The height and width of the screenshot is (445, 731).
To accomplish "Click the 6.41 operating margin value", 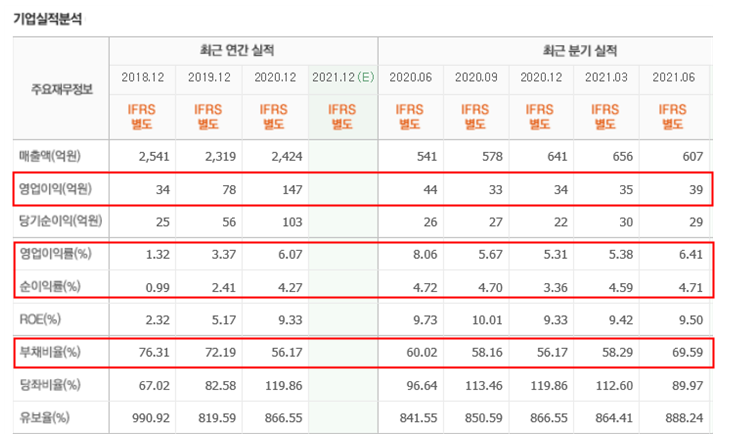I will coord(690,254).
